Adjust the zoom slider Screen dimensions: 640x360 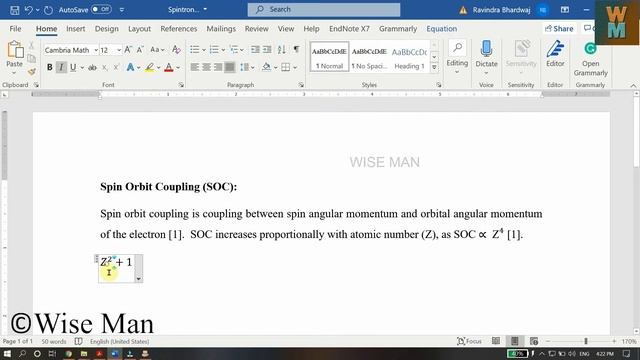coord(586,341)
